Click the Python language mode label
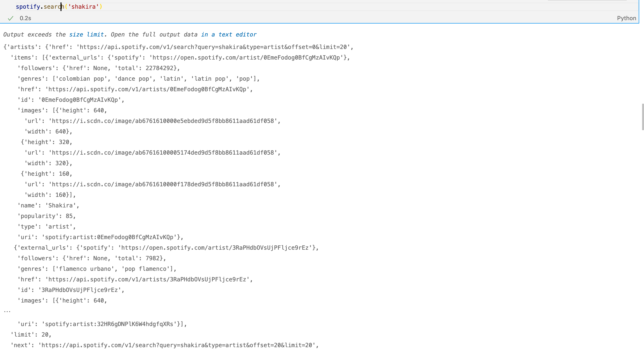This screenshot has height=351, width=644. [x=626, y=18]
